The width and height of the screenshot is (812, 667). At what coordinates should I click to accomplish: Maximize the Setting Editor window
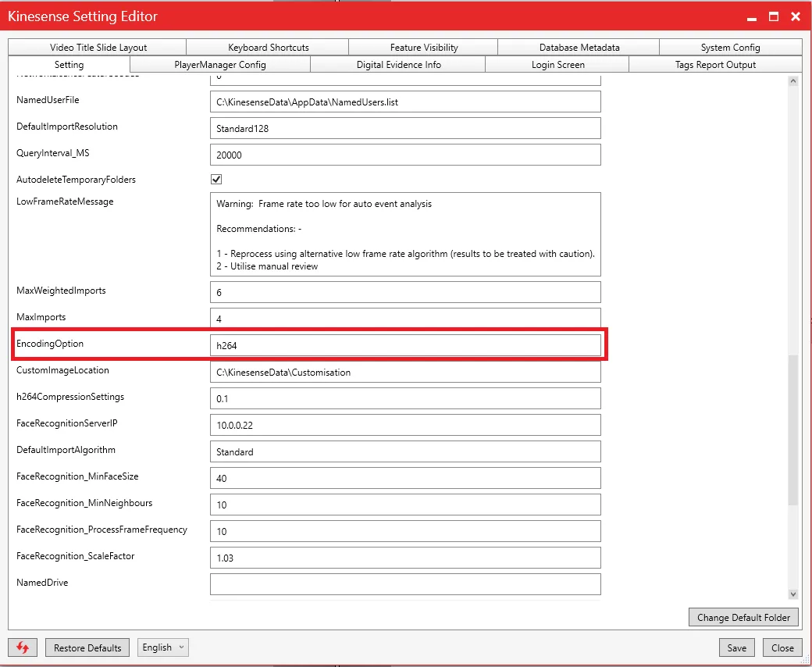click(x=773, y=16)
